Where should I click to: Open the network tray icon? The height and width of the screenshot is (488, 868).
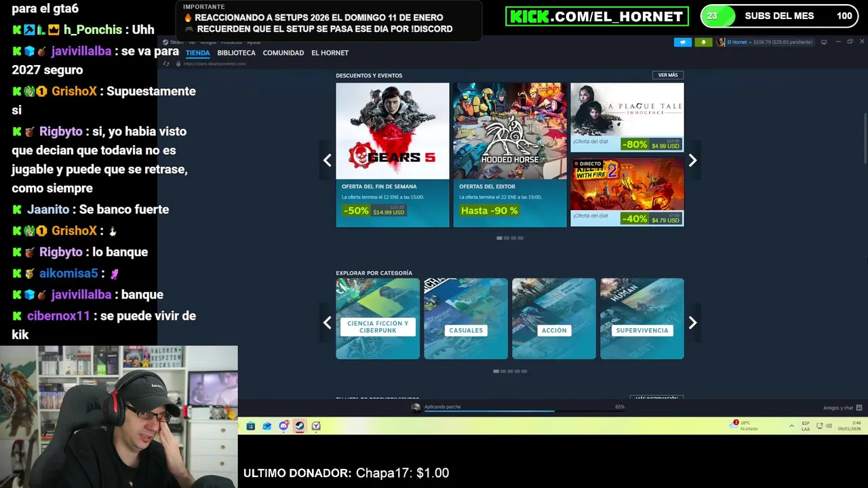pos(820,426)
